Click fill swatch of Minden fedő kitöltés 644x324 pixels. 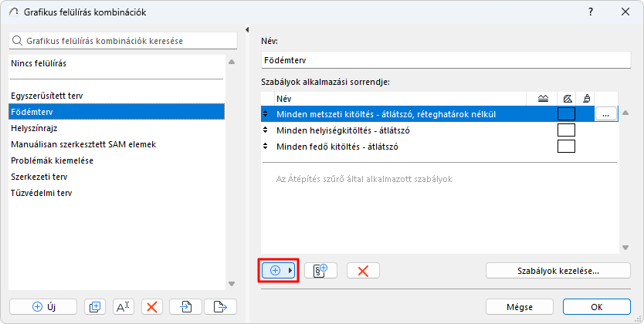[x=566, y=146]
